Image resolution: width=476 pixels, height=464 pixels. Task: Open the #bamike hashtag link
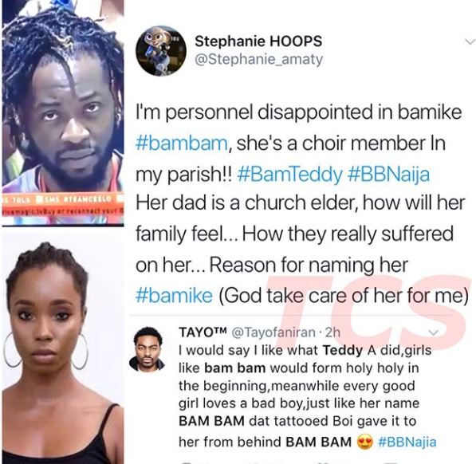click(175, 295)
